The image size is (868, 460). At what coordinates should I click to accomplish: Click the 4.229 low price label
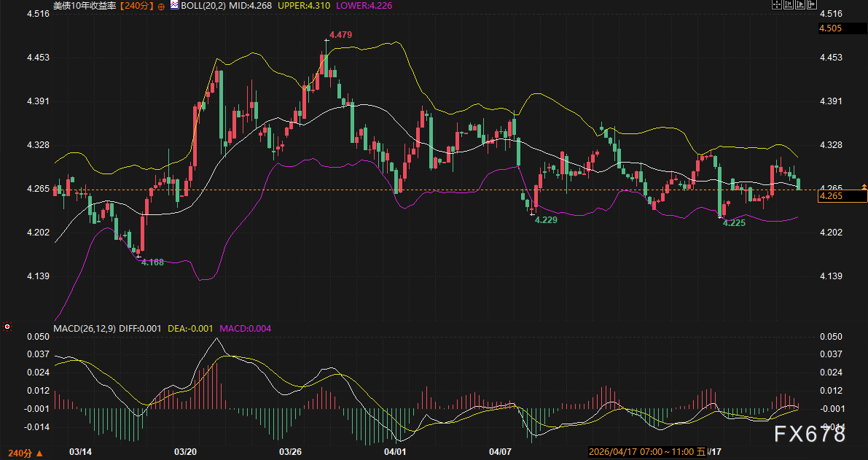tap(546, 219)
